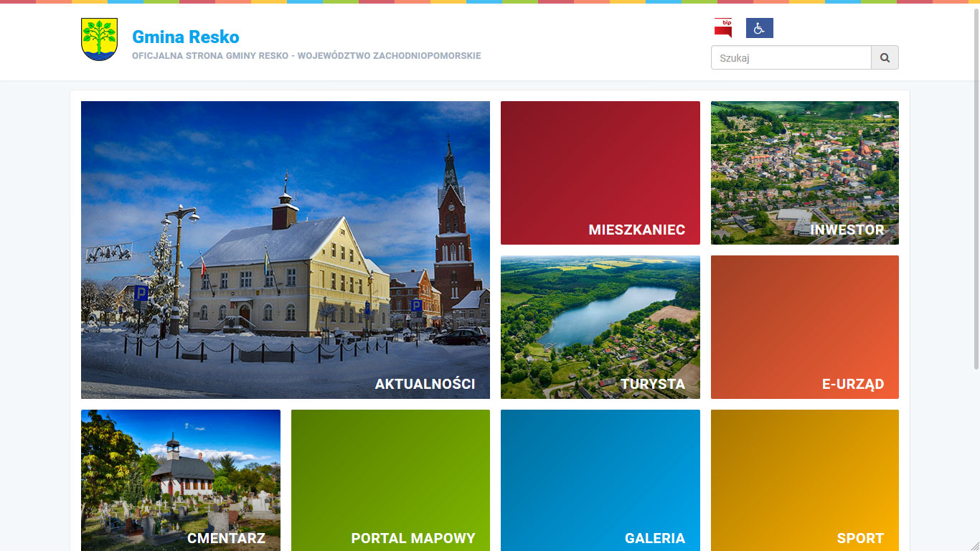
Task: Select the orange E-Urząd tile
Action: [x=804, y=327]
